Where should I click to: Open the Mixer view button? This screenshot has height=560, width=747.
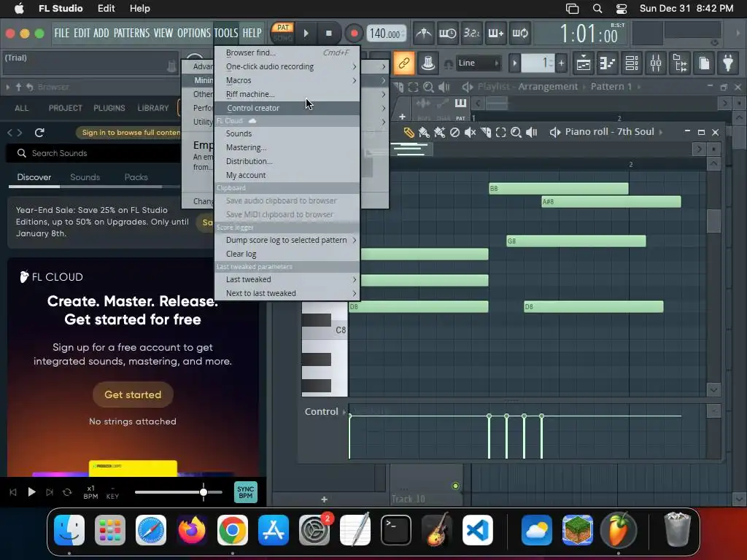(x=656, y=63)
